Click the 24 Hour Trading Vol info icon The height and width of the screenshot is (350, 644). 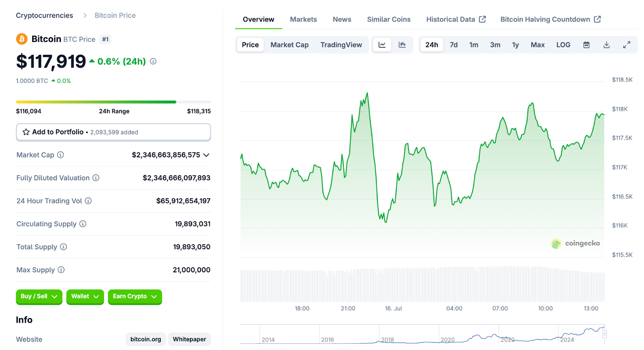[88, 201]
